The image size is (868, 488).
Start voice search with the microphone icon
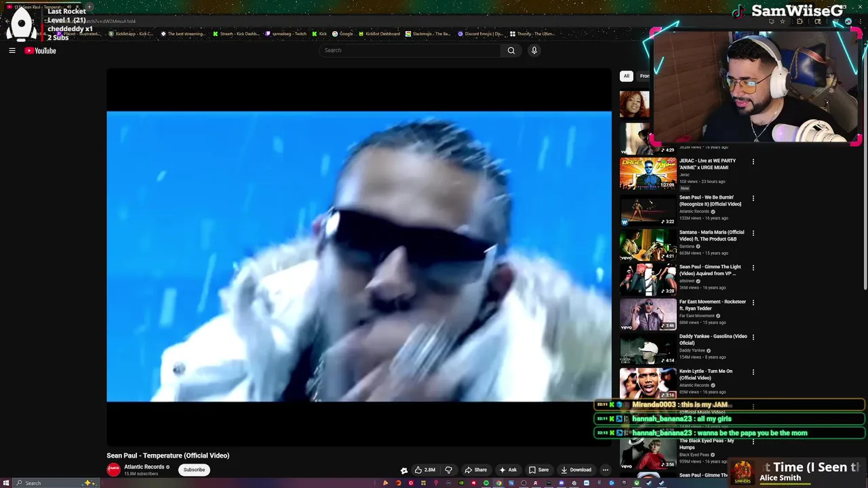[x=534, y=50]
